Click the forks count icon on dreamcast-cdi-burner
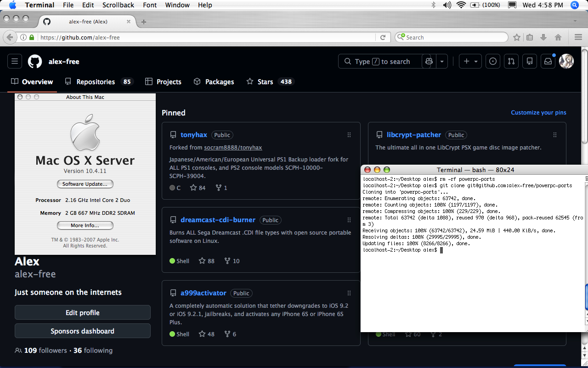Image resolution: width=588 pixels, height=368 pixels. point(227,261)
